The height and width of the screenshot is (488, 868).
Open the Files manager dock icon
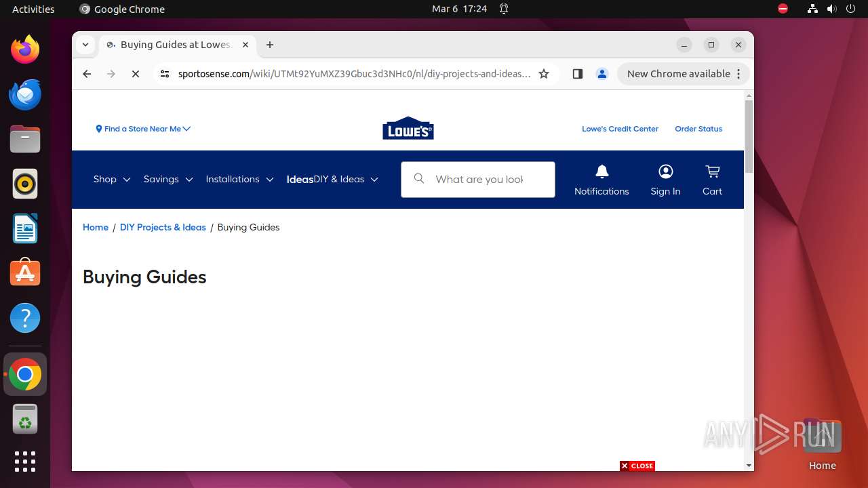pos(25,139)
